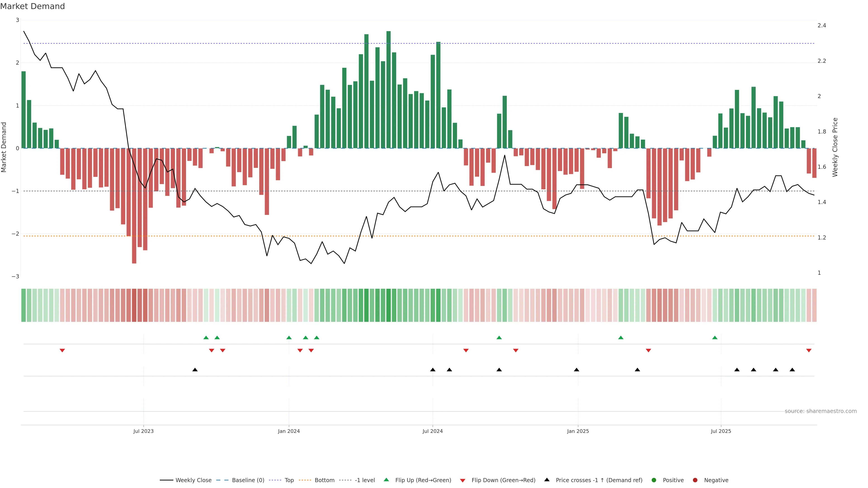Click the Positive green dot legend icon
The width and height of the screenshot is (868, 488).
pyautogui.click(x=654, y=480)
